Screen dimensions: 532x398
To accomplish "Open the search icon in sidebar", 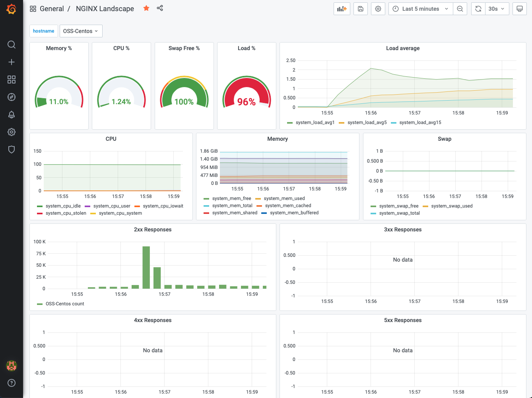I will pos(12,45).
